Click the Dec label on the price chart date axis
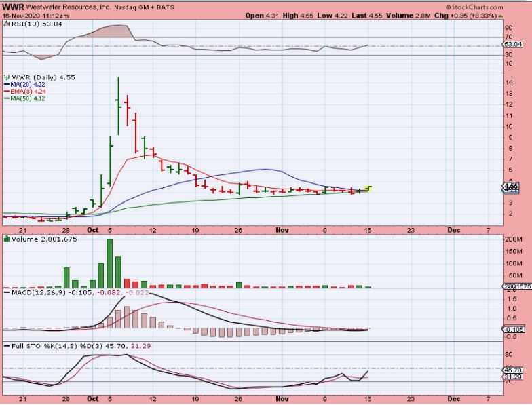 [453, 230]
